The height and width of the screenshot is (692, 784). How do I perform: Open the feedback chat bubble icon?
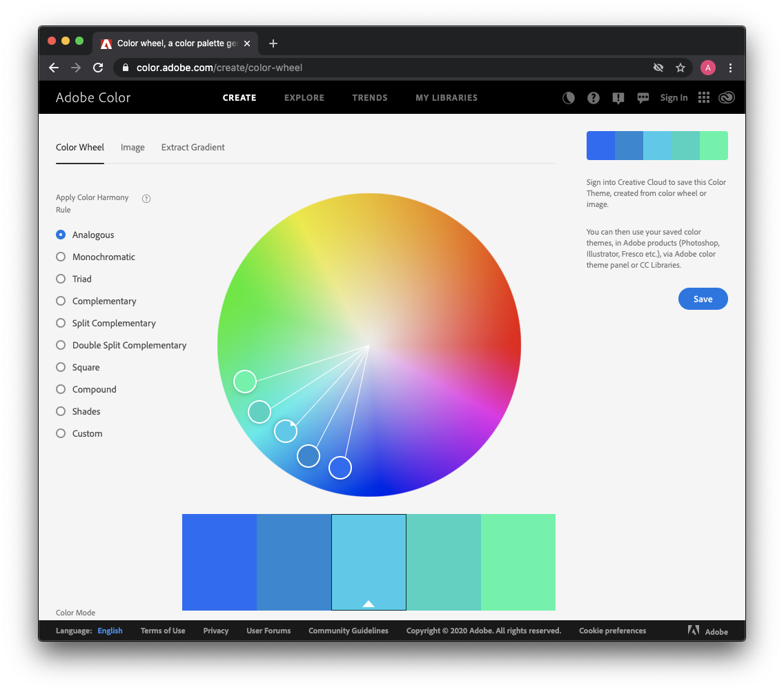(x=643, y=98)
